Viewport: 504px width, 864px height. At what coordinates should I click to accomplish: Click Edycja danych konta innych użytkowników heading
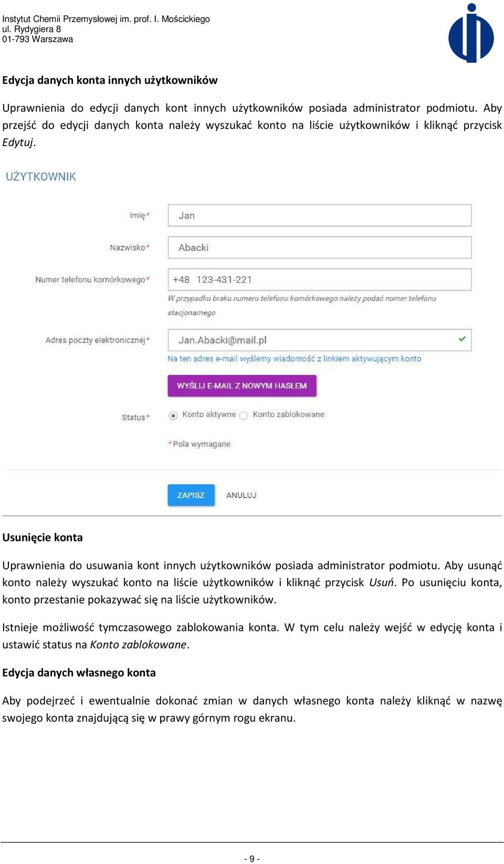pyautogui.click(x=110, y=80)
